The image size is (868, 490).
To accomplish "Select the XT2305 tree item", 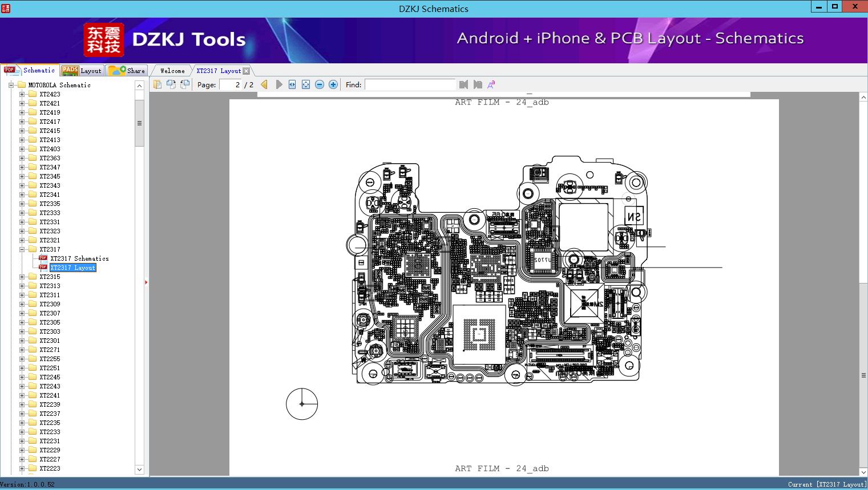I will 50,322.
